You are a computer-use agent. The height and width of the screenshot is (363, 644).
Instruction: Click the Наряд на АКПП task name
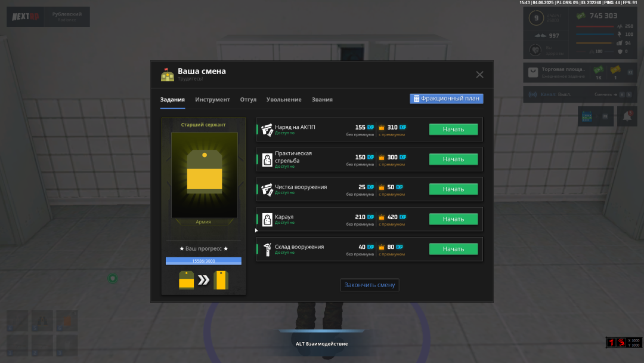295,127
